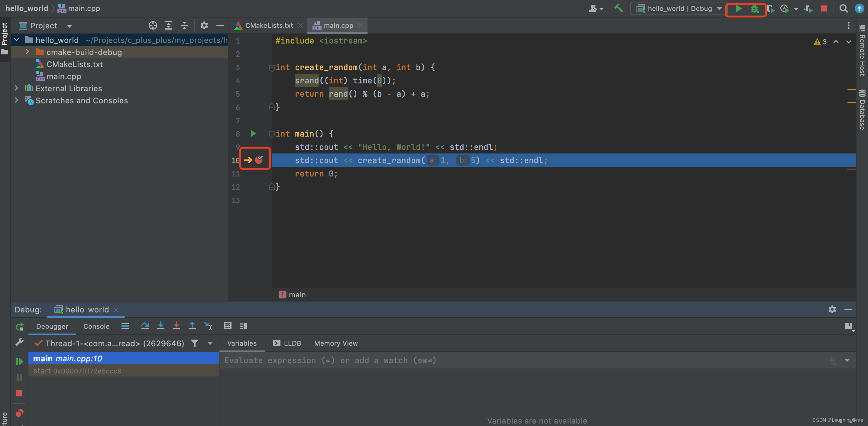This screenshot has height=426, width=868.
Task: Open Search Everywhere with the magnifier icon
Action: click(x=844, y=9)
